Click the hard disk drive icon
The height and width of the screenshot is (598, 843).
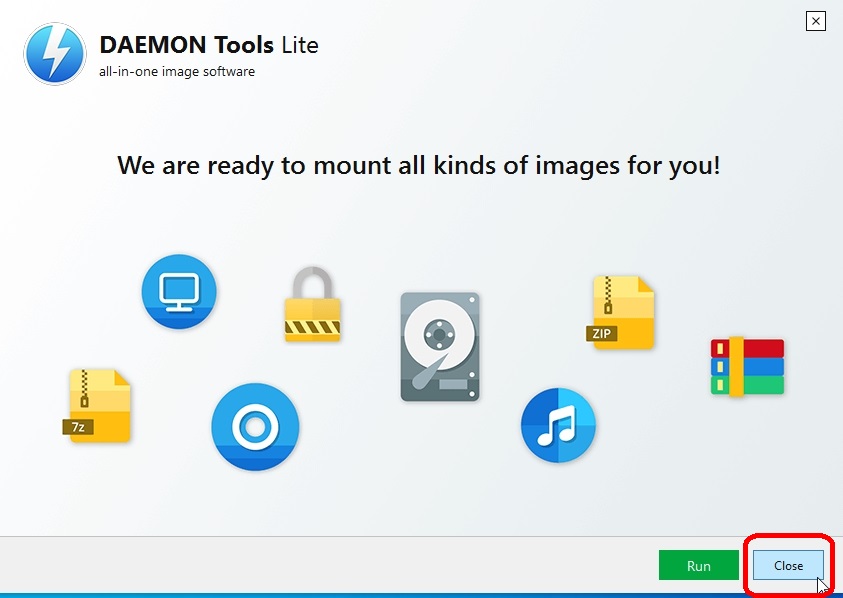coord(440,347)
